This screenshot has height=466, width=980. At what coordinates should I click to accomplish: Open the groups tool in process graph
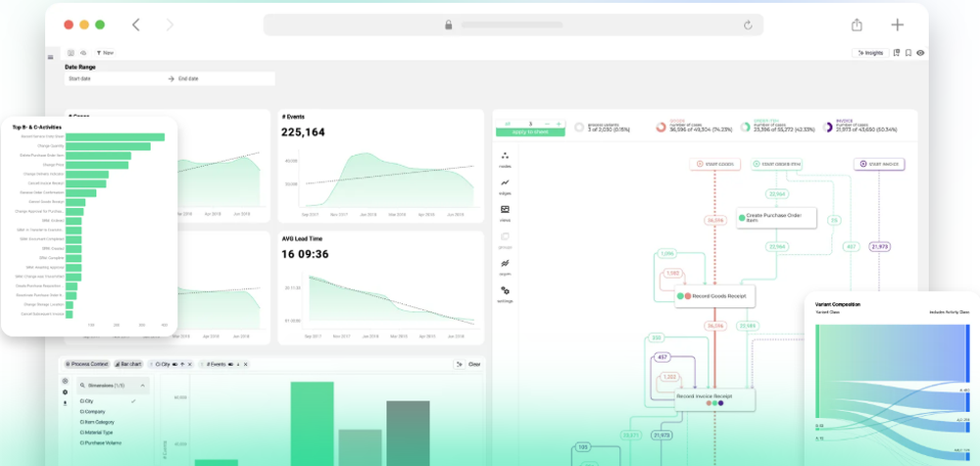click(505, 240)
